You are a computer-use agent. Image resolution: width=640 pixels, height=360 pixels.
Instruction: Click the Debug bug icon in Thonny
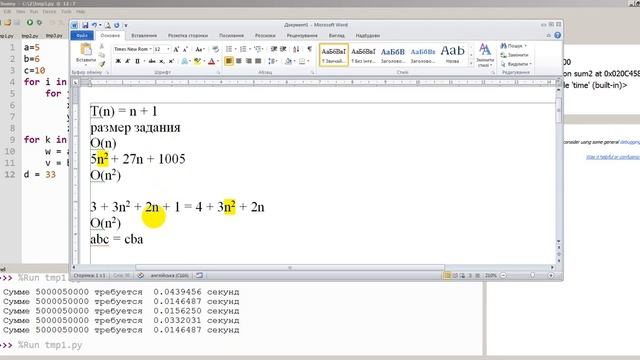[x=39, y=22]
